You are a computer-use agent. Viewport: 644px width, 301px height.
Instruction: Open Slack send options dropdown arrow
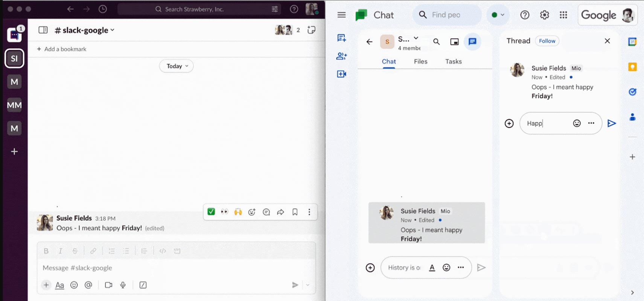pyautogui.click(x=308, y=285)
